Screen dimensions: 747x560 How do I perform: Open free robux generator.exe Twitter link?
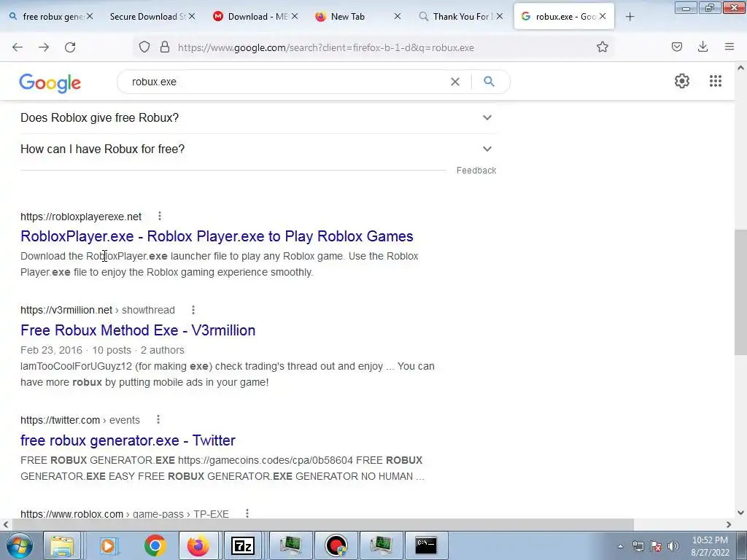pyautogui.click(x=128, y=440)
